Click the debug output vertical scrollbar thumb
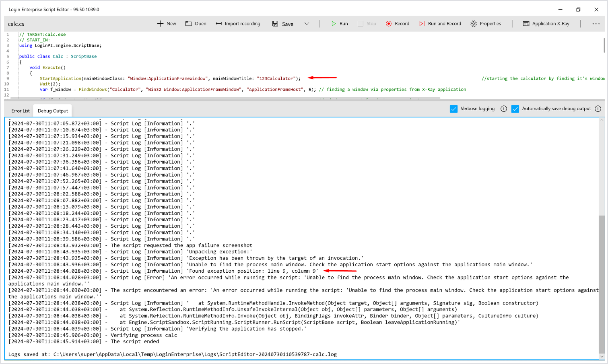The height and width of the screenshot is (364, 608). pyautogui.click(x=602, y=282)
